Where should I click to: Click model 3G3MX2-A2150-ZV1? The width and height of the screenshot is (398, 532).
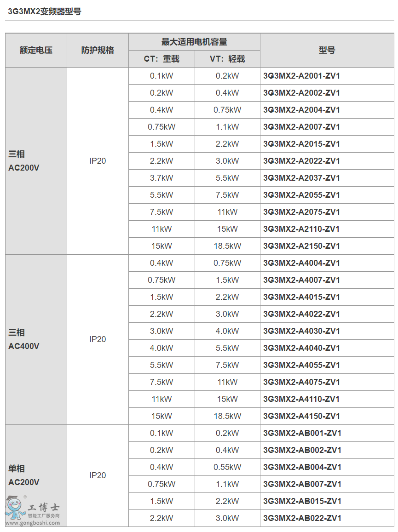pos(301,246)
